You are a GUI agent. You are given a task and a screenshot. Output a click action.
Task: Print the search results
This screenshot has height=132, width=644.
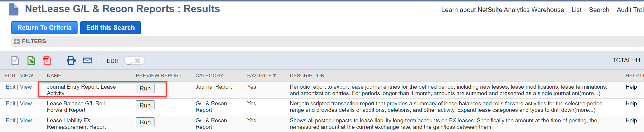[x=71, y=61]
